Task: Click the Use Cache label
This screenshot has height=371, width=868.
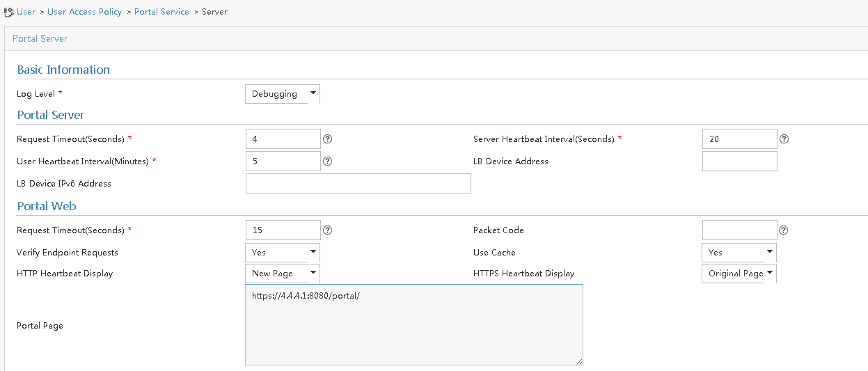Action: [494, 253]
